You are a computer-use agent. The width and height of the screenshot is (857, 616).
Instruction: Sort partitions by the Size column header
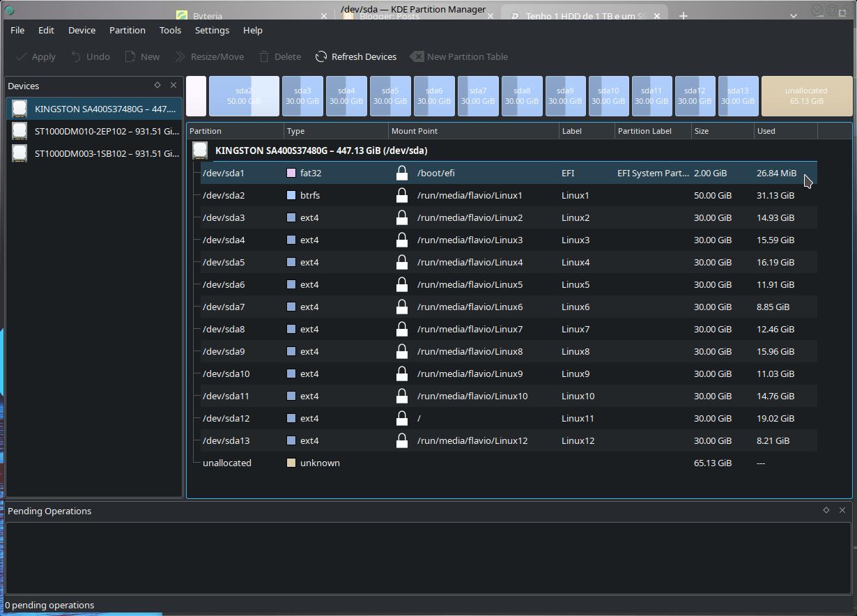[x=723, y=131]
